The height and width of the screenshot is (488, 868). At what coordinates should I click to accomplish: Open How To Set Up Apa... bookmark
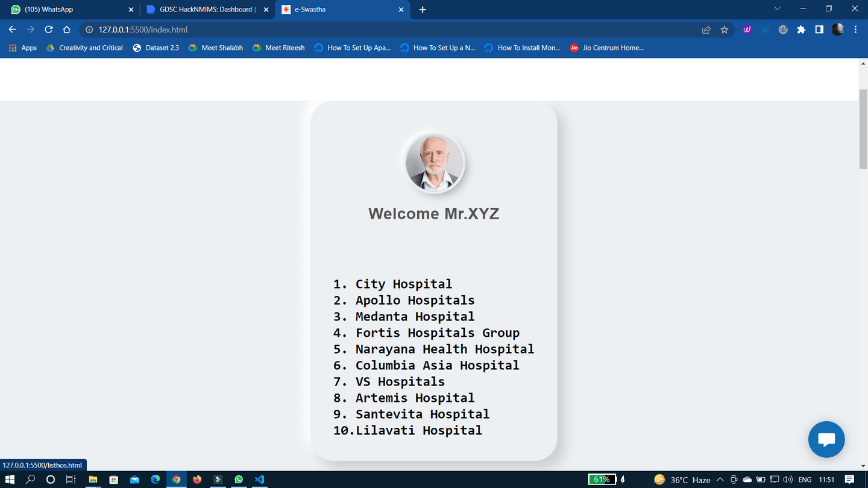point(353,48)
